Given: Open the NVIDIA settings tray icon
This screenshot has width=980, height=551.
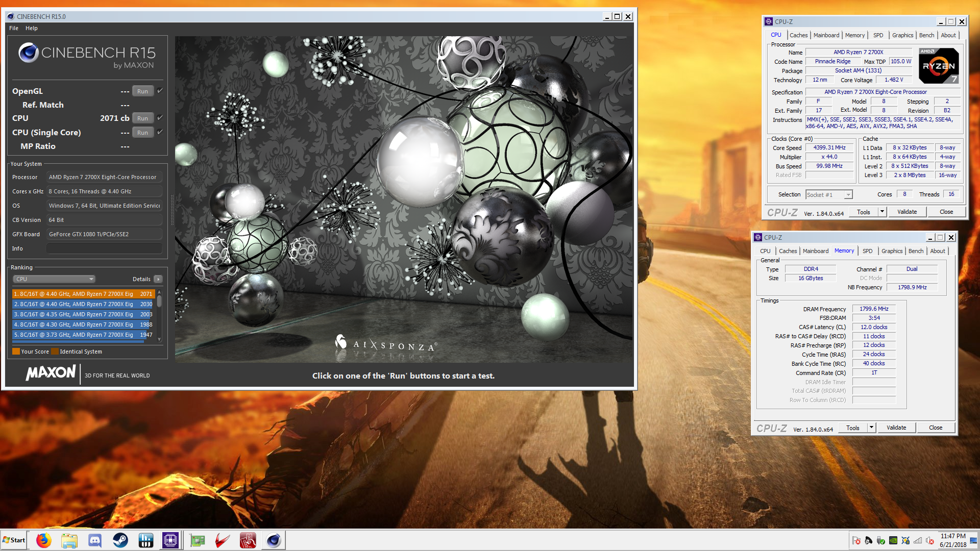Looking at the screenshot, I should click(893, 541).
